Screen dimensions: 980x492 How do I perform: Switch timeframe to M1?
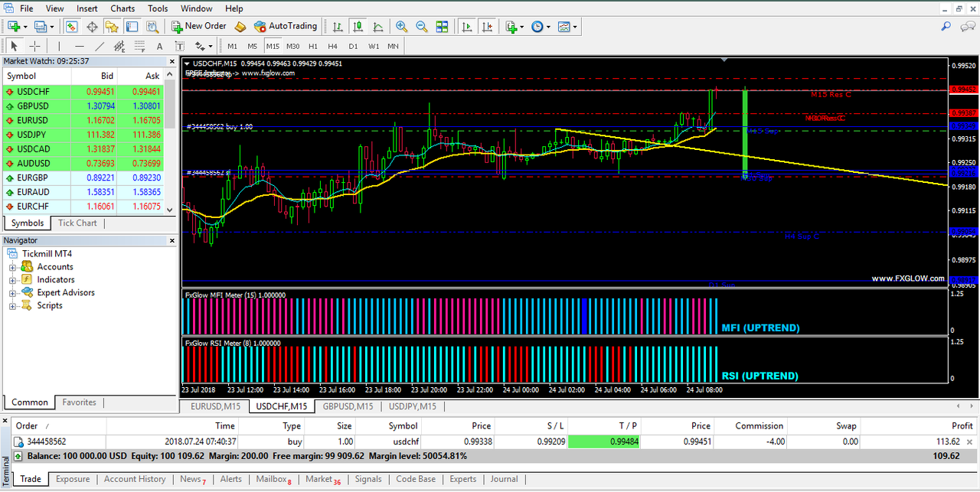pyautogui.click(x=232, y=46)
